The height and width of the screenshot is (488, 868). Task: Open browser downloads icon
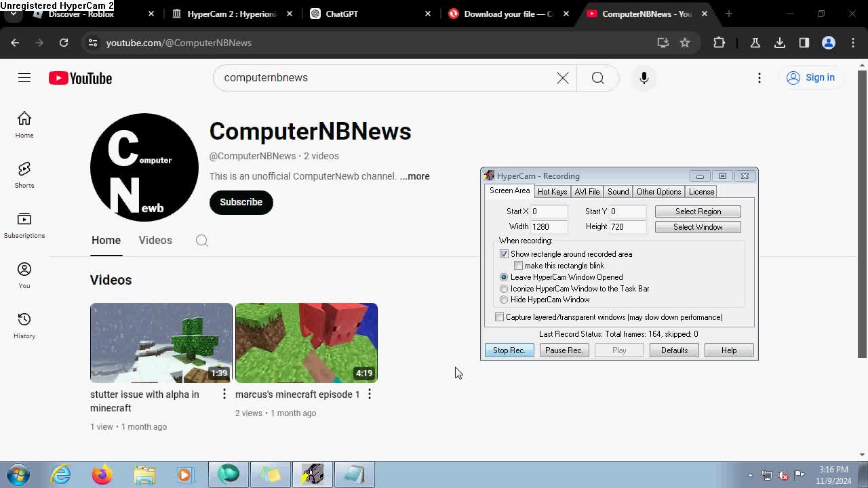point(780,43)
